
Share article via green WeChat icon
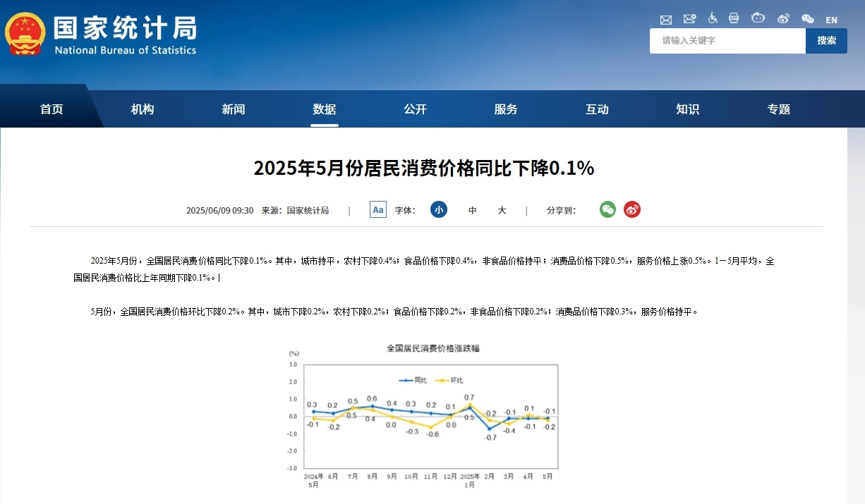click(607, 209)
